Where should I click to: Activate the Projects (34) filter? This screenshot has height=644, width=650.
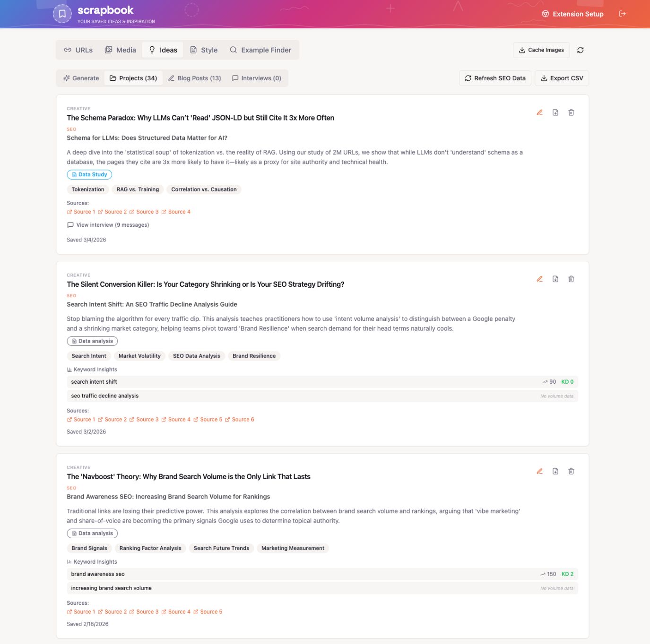click(x=133, y=78)
